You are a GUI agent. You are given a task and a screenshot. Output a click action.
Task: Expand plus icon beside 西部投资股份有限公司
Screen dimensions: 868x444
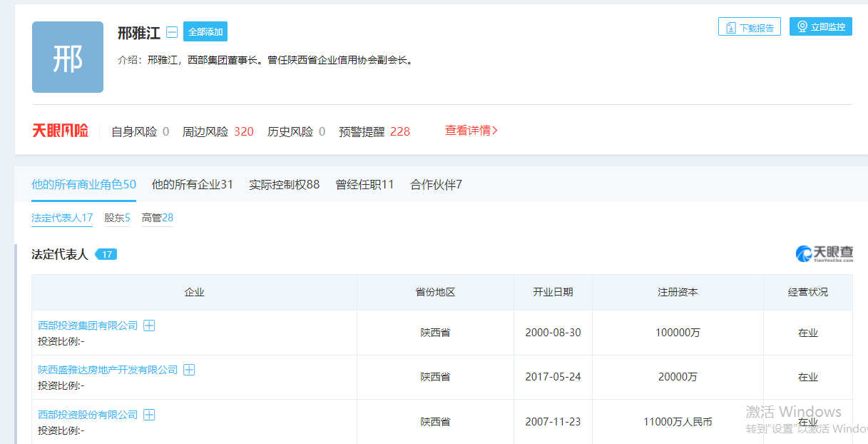tap(149, 415)
